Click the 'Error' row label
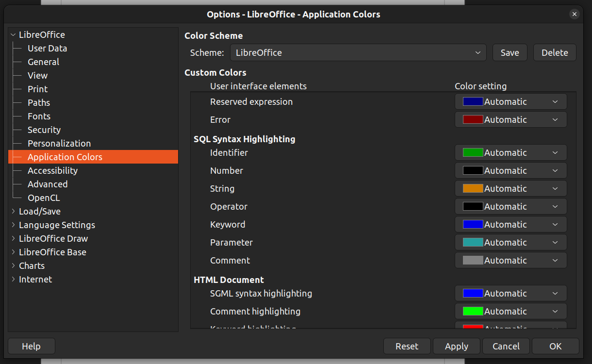 point(220,120)
